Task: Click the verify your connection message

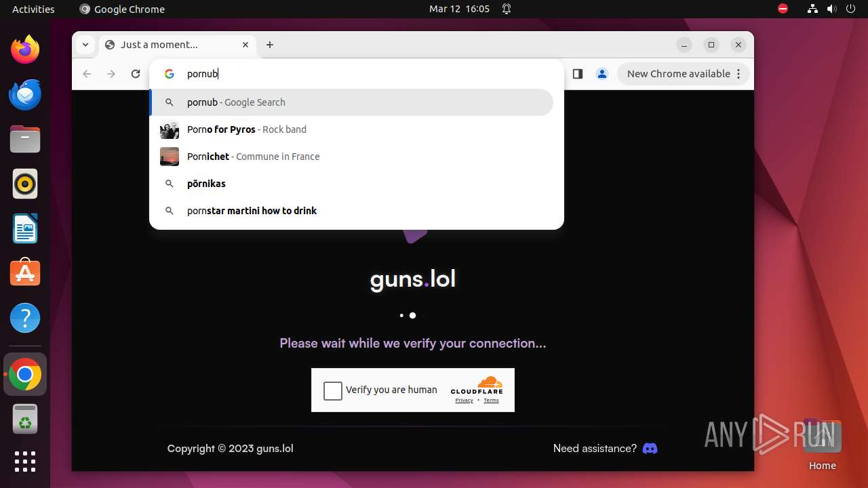Action: coord(413,343)
